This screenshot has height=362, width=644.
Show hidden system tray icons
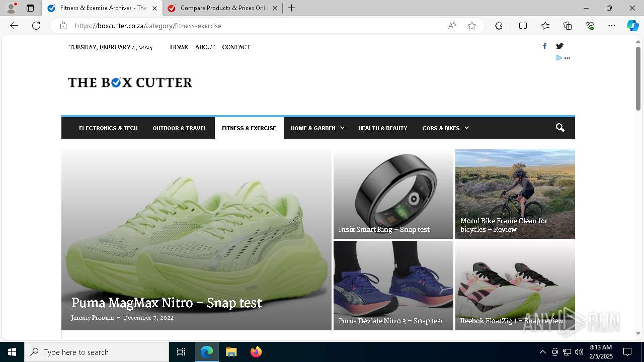pyautogui.click(x=542, y=352)
